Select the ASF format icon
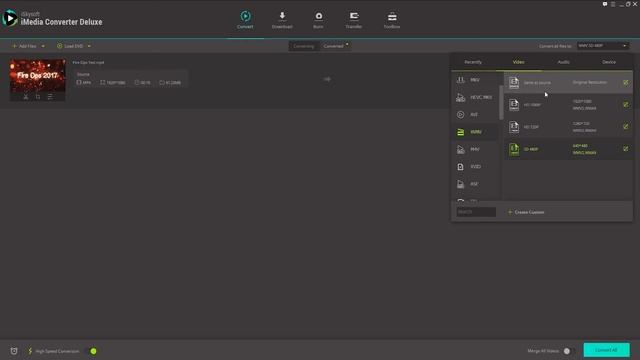 coord(460,184)
